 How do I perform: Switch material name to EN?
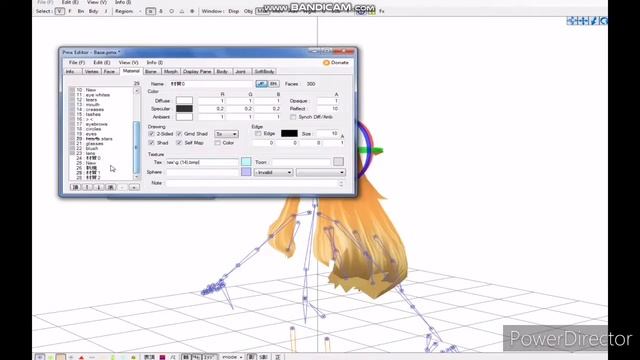coord(273,84)
